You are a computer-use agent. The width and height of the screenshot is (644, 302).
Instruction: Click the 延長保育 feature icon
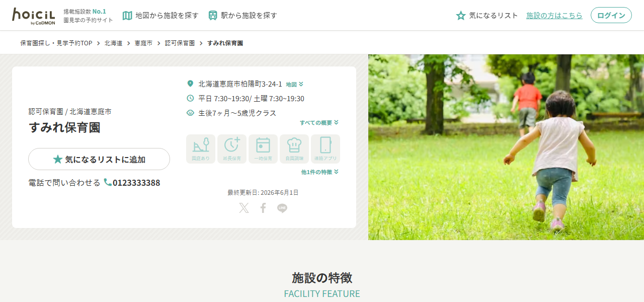click(x=232, y=149)
